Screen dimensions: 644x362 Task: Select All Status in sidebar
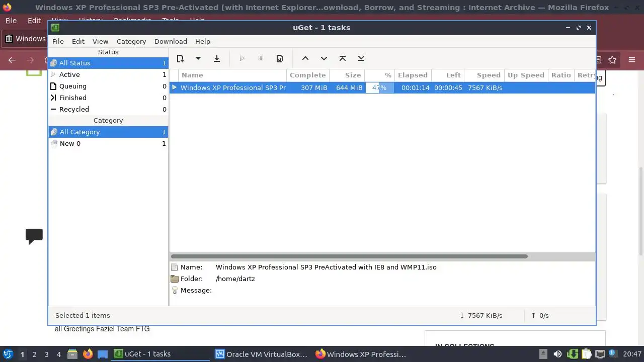coord(108,63)
